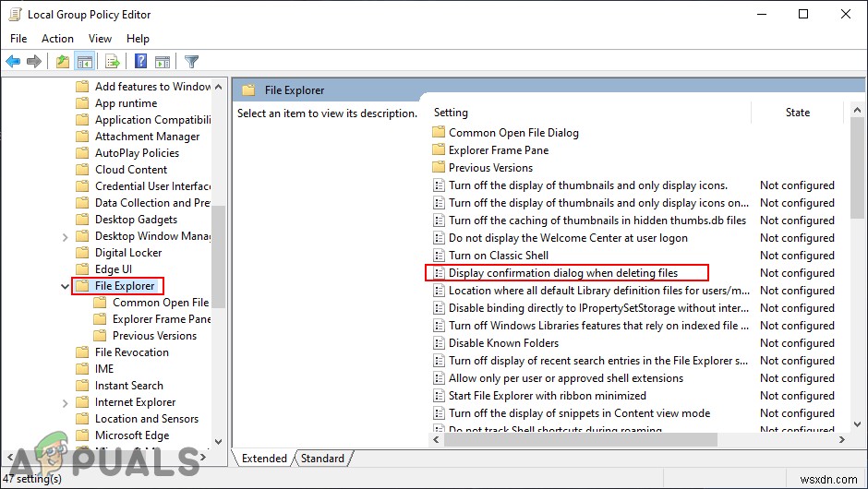Image resolution: width=868 pixels, height=489 pixels.
Task: Click the File Explorer header folder icon
Action: [x=248, y=90]
